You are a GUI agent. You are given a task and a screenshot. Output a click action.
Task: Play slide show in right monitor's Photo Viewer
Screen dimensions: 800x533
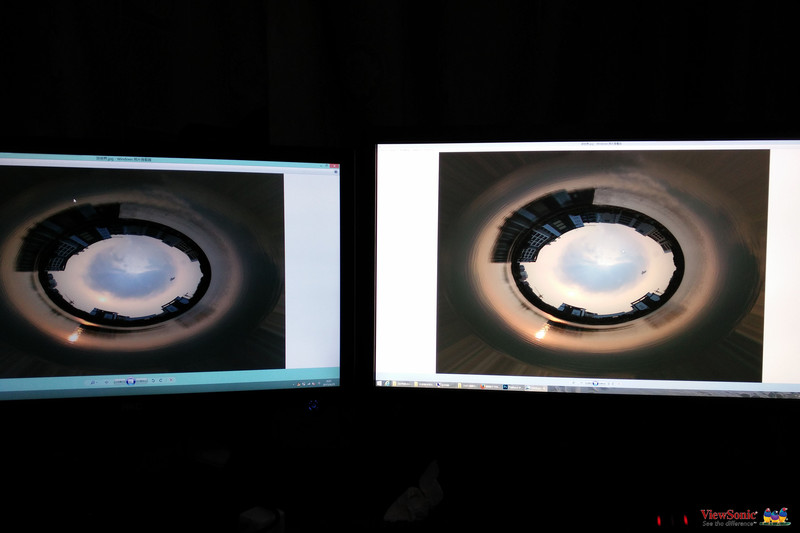pyautogui.click(x=595, y=384)
